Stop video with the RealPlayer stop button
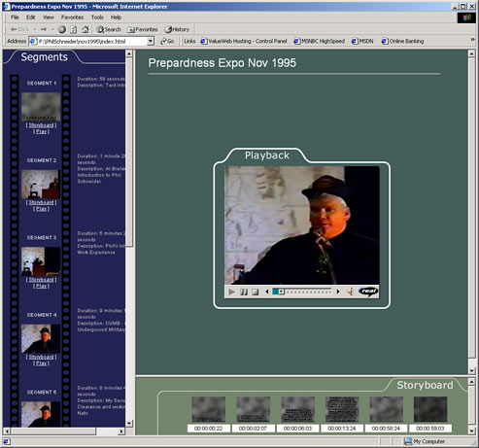 pyautogui.click(x=256, y=292)
